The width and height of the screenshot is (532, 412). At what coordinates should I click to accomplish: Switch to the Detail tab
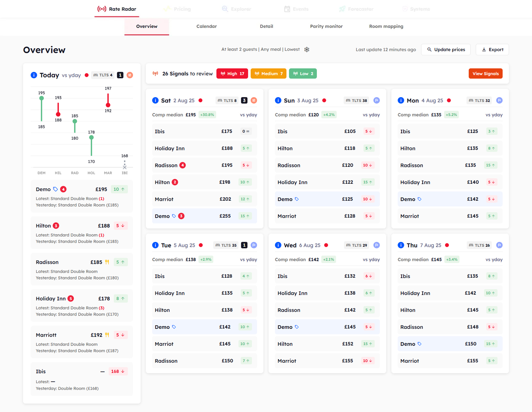click(266, 26)
